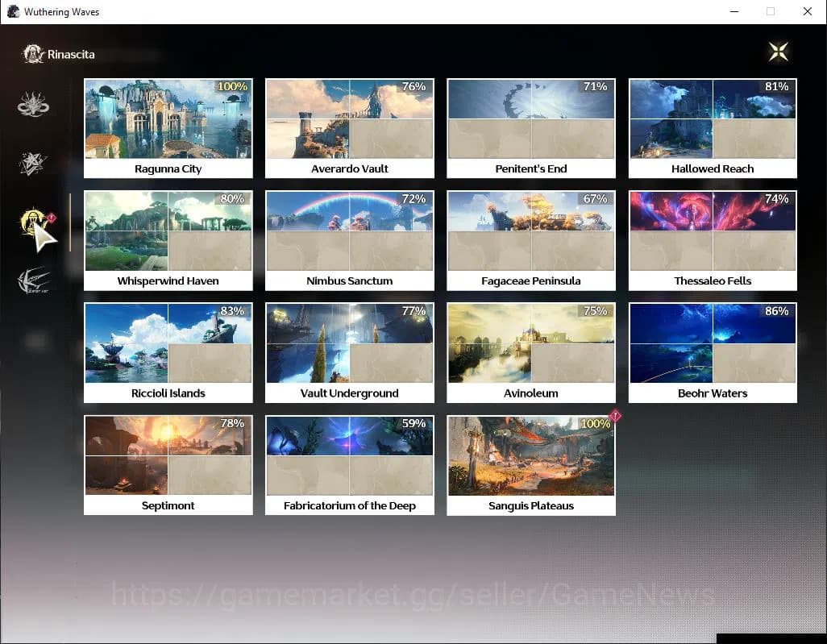Select the star emblem region icon in sidebar
827x644 pixels.
coord(34,164)
